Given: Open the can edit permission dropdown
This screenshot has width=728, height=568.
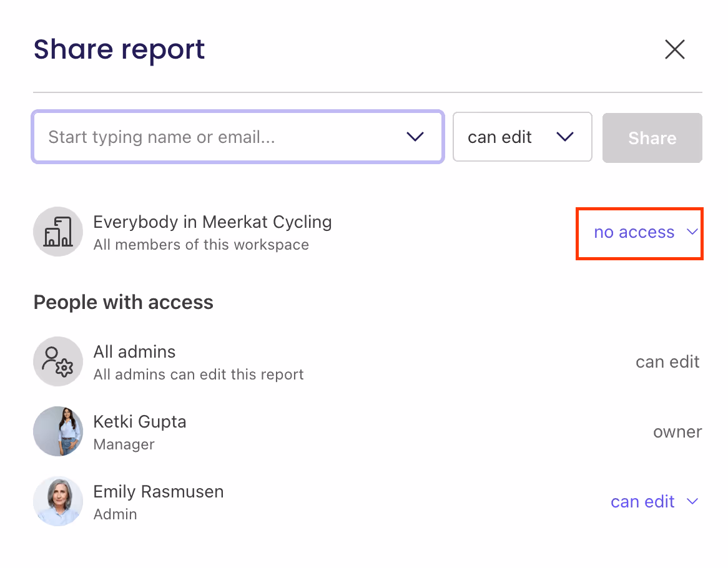Looking at the screenshot, I should tap(523, 137).
